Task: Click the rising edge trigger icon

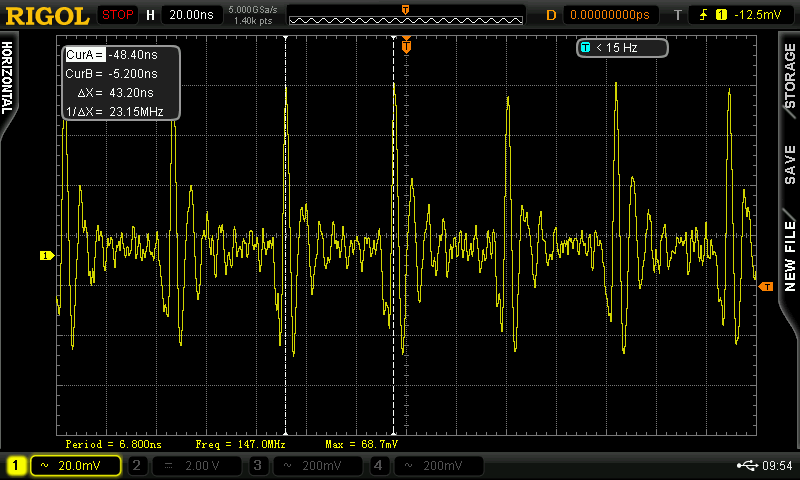Action: 703,15
